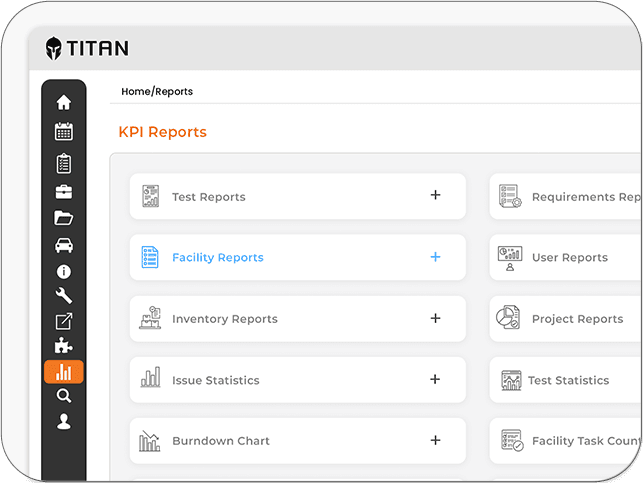Image resolution: width=643 pixels, height=483 pixels.
Task: Expand Test Reports with plus sign
Action: 436,195
